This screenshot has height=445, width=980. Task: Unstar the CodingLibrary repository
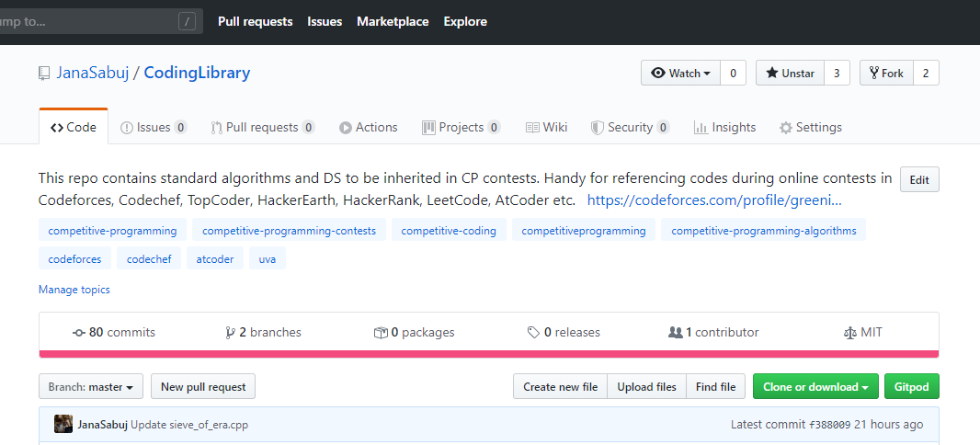click(790, 74)
